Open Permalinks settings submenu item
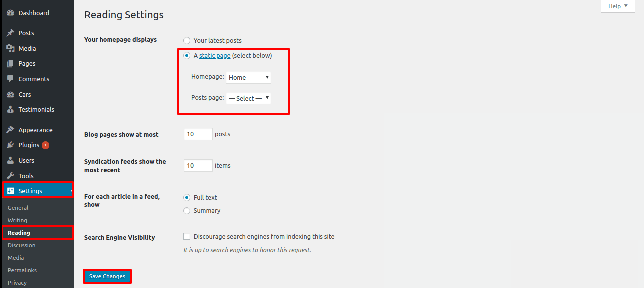 (x=22, y=270)
